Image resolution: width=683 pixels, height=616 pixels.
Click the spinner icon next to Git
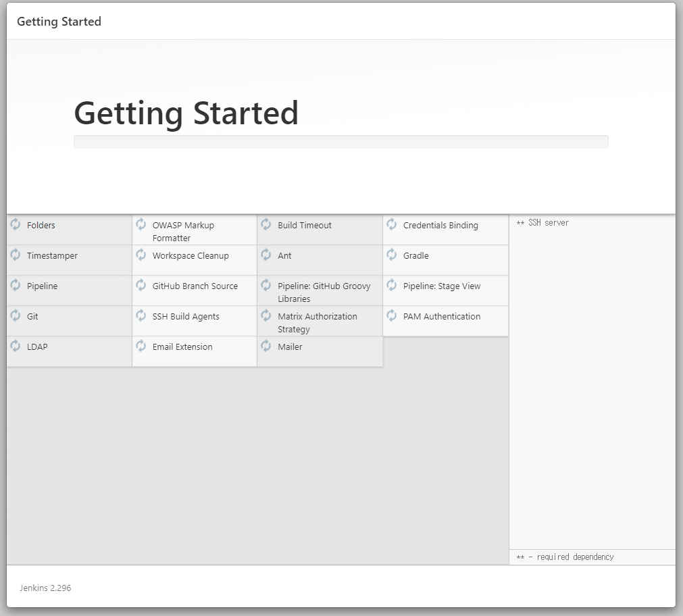pyautogui.click(x=16, y=316)
